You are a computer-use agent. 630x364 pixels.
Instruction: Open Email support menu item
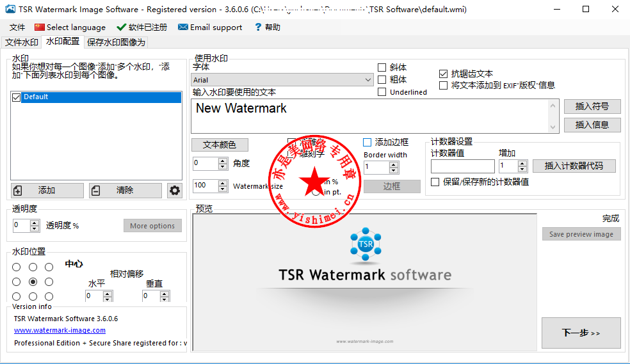coord(210,28)
